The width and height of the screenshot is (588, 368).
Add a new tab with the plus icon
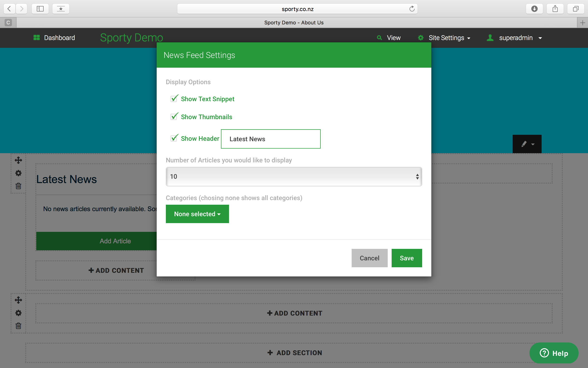(x=582, y=23)
